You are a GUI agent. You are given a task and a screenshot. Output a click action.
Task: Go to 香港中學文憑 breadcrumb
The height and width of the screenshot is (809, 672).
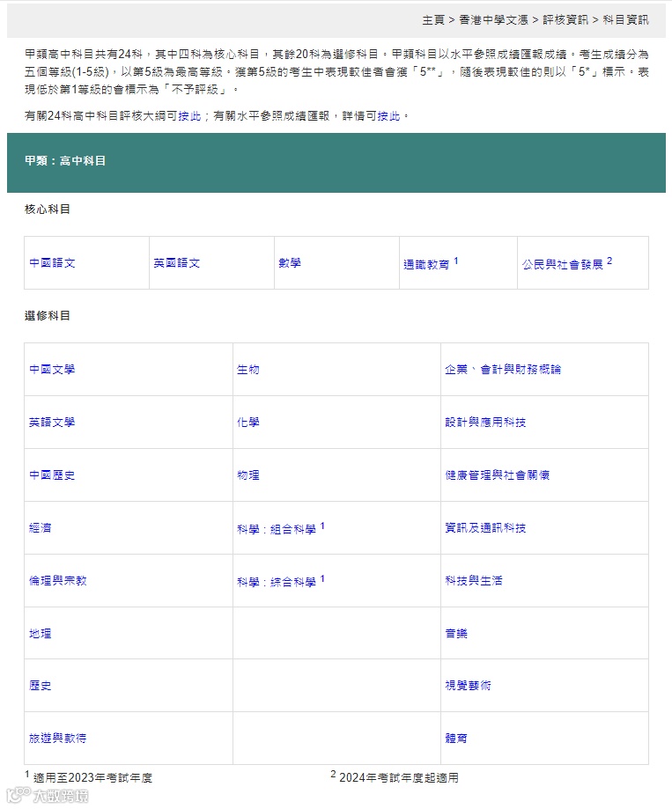click(x=493, y=20)
